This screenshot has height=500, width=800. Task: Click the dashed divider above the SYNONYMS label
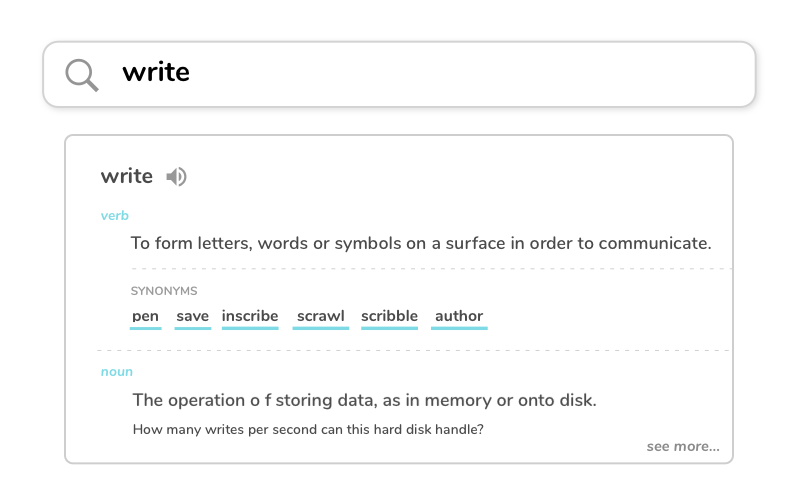pos(430,269)
